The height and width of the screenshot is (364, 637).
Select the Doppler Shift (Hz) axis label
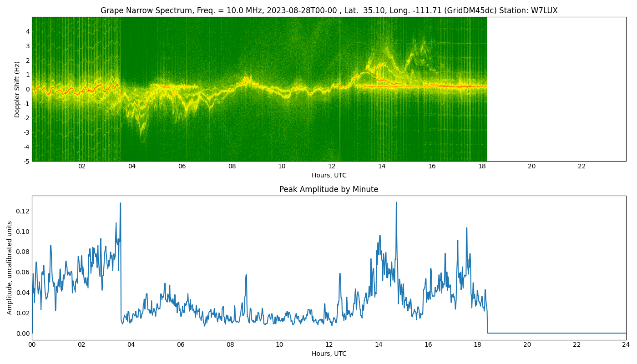[17, 89]
